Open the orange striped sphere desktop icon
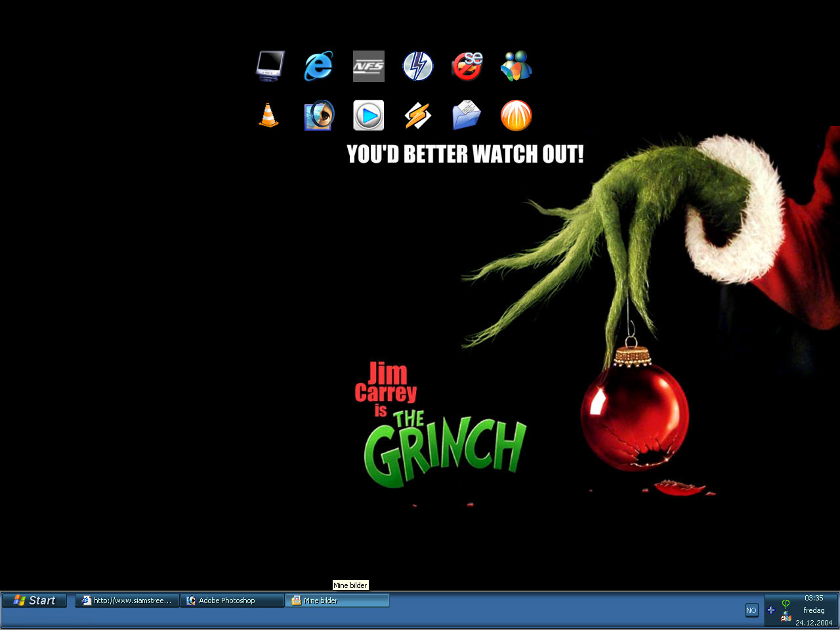 tap(516, 115)
